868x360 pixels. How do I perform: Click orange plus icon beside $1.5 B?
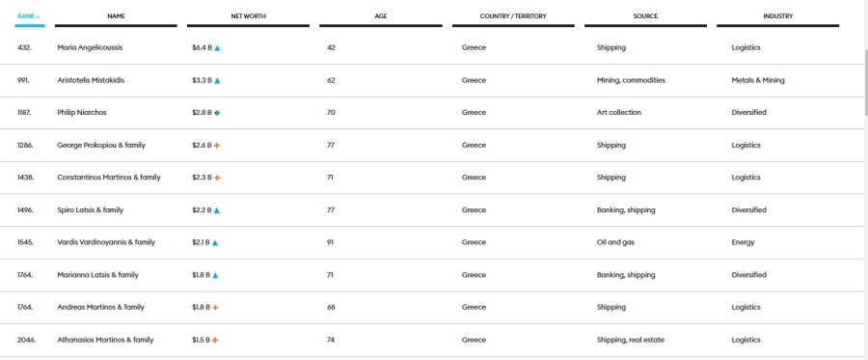pos(215,340)
